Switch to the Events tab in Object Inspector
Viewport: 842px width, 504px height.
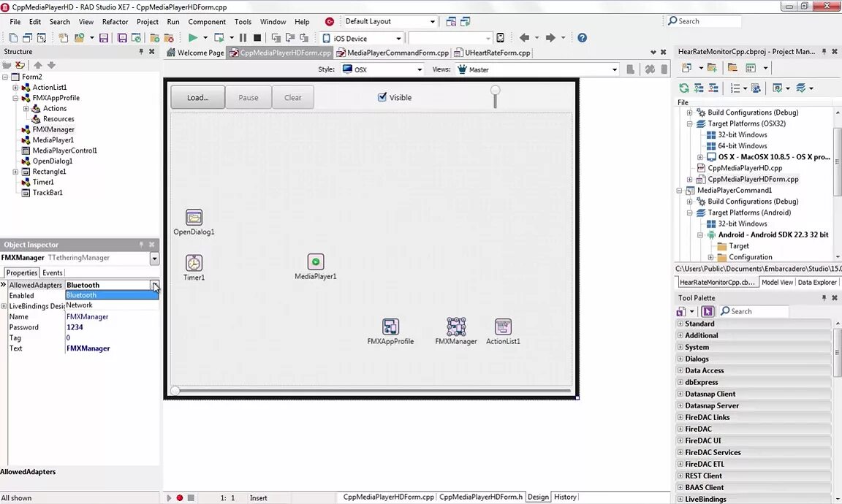coord(52,272)
